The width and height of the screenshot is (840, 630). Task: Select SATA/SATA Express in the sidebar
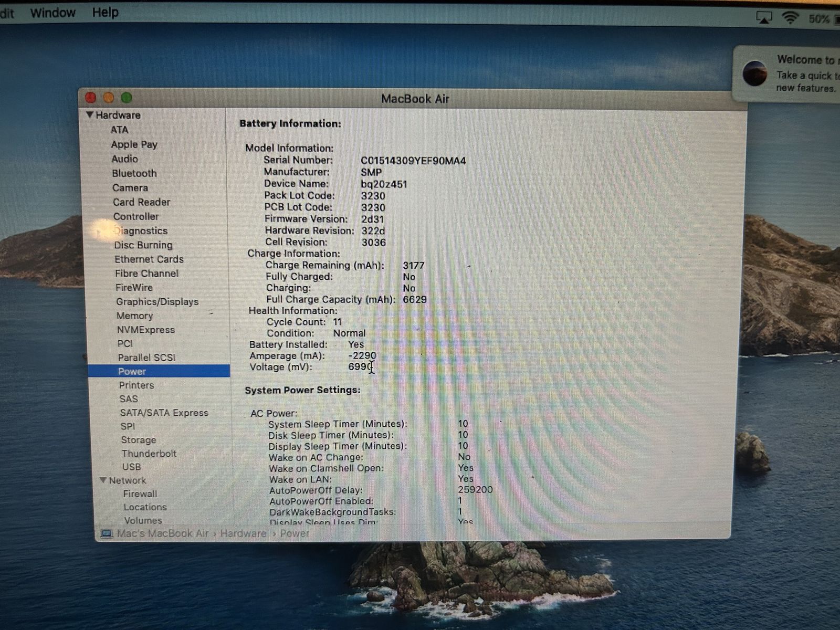click(164, 413)
